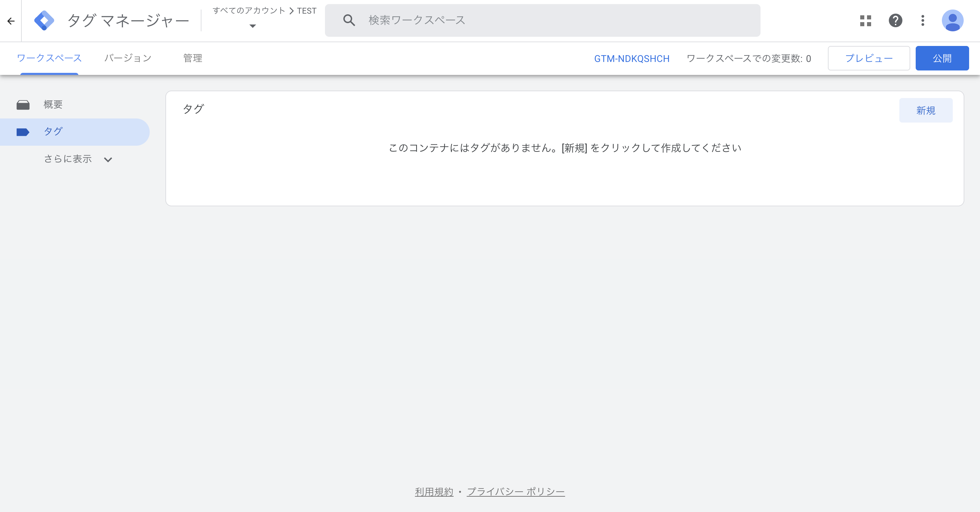Select 概要 in the sidebar
This screenshot has width=980, height=512.
click(75, 105)
